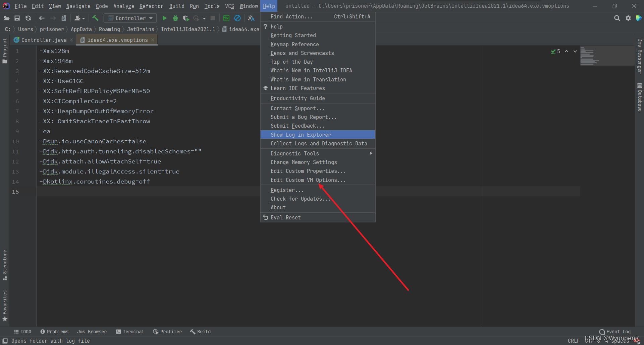Select Submit a Bug Report

tap(318, 117)
